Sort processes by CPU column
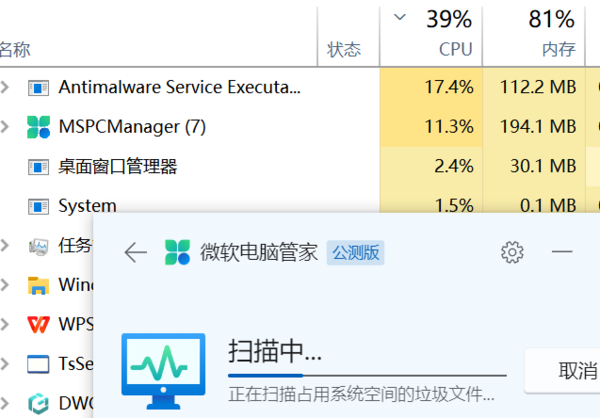This screenshot has height=418, width=600. 455,49
